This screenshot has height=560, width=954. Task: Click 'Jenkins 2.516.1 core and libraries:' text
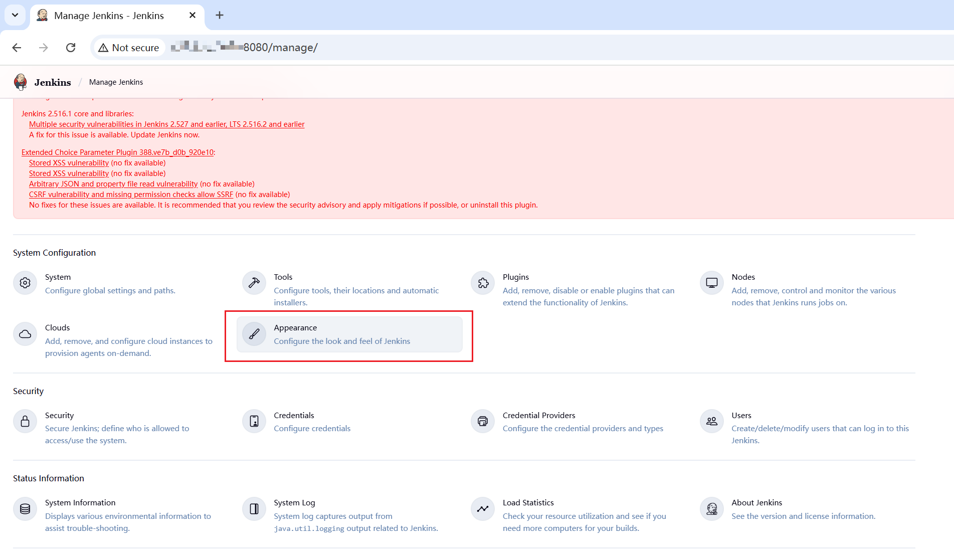tap(78, 114)
